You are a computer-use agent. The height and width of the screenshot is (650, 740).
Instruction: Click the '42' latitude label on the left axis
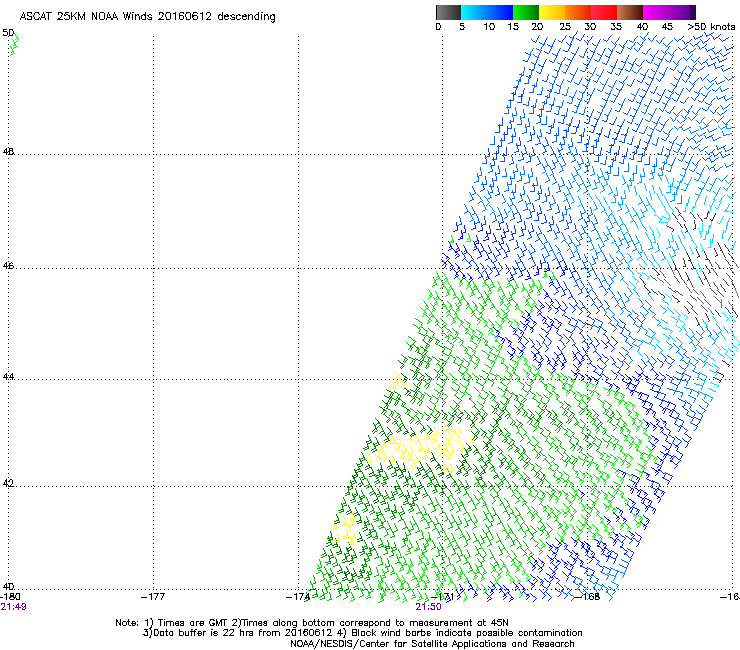pyautogui.click(x=8, y=483)
